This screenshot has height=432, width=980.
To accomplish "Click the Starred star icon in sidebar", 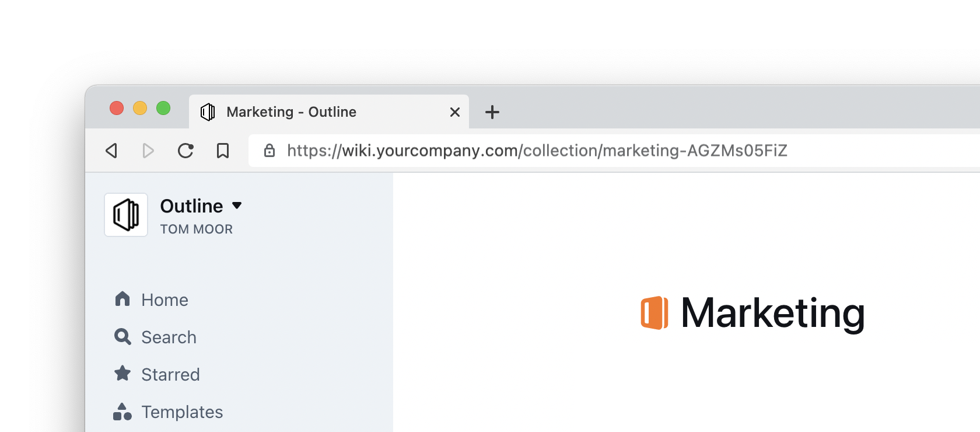I will coord(123,374).
